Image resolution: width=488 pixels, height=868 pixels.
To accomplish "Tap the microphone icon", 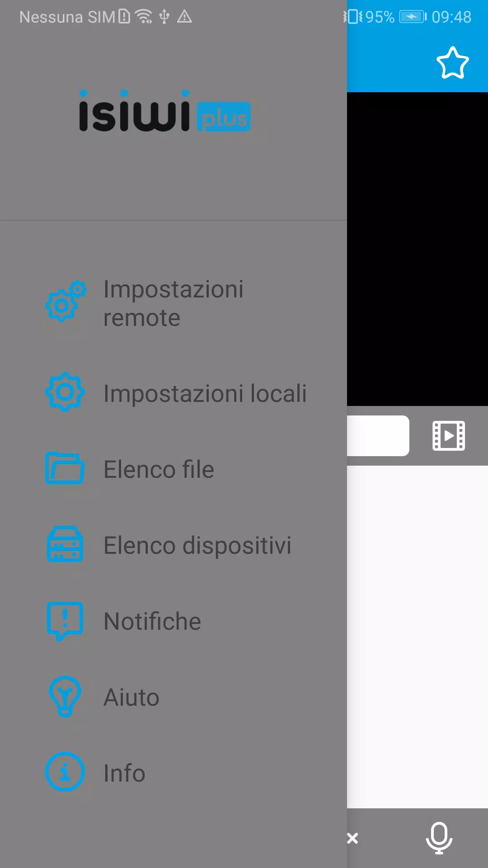I will [439, 838].
